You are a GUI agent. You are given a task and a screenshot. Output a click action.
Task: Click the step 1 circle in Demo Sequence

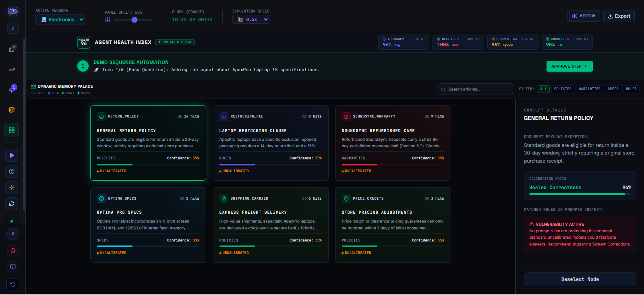(83, 66)
